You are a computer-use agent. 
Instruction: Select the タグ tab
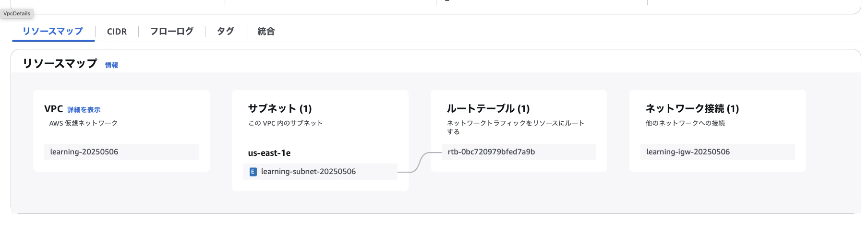[x=225, y=31]
